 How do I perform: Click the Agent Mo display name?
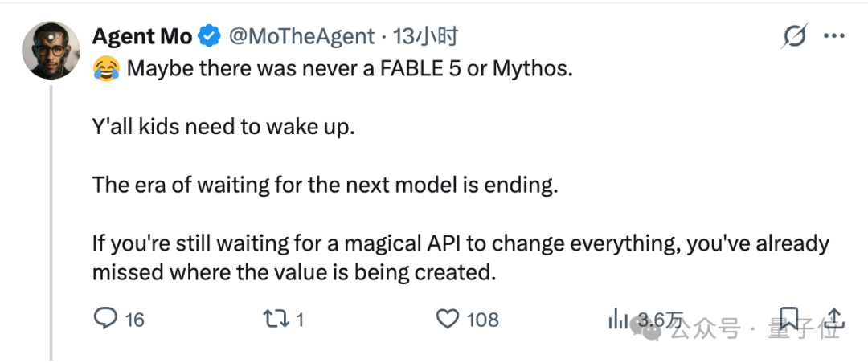[142, 37]
